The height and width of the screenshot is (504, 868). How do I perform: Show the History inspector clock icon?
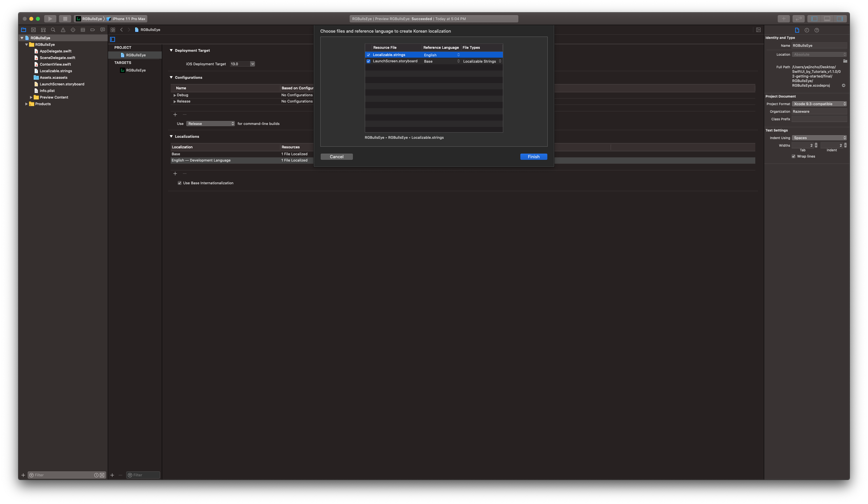click(807, 30)
